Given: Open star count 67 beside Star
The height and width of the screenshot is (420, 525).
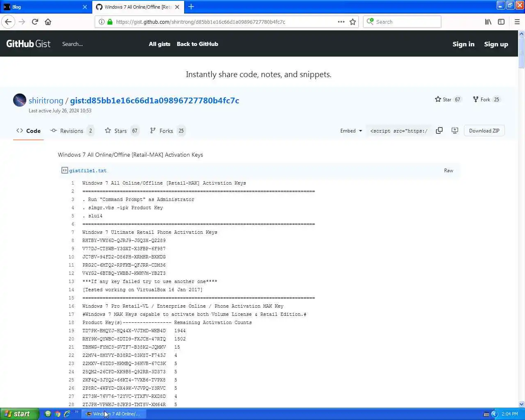Looking at the screenshot, I should click(457, 99).
